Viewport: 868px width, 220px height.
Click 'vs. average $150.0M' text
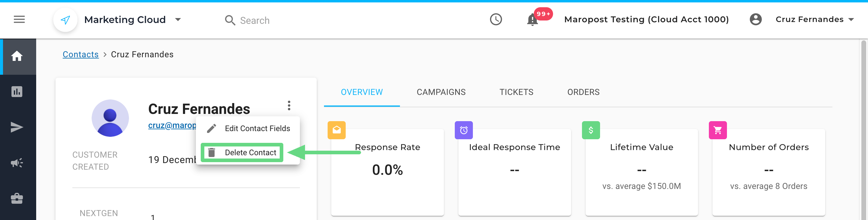(x=642, y=186)
